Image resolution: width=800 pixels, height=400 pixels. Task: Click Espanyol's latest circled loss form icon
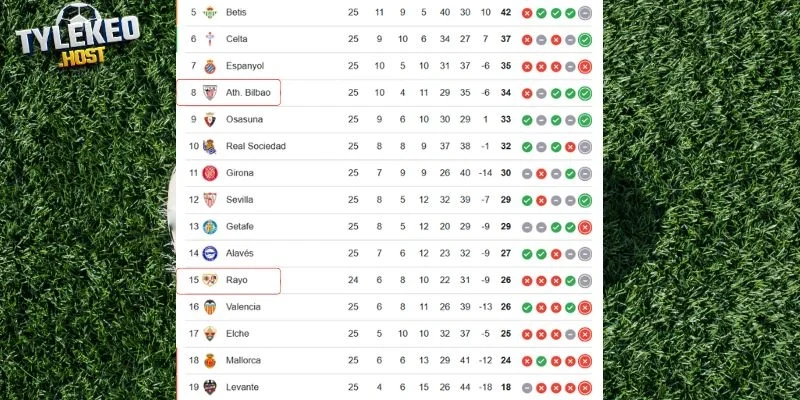pyautogui.click(x=585, y=66)
